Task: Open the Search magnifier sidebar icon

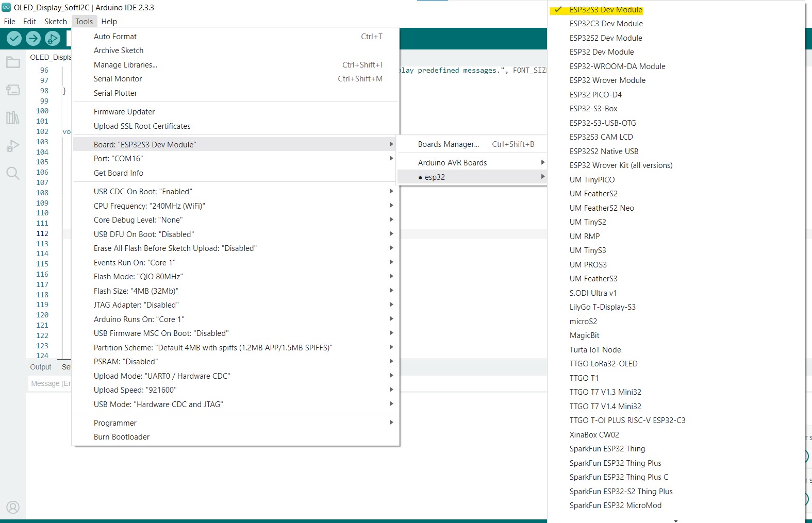Action: [13, 173]
